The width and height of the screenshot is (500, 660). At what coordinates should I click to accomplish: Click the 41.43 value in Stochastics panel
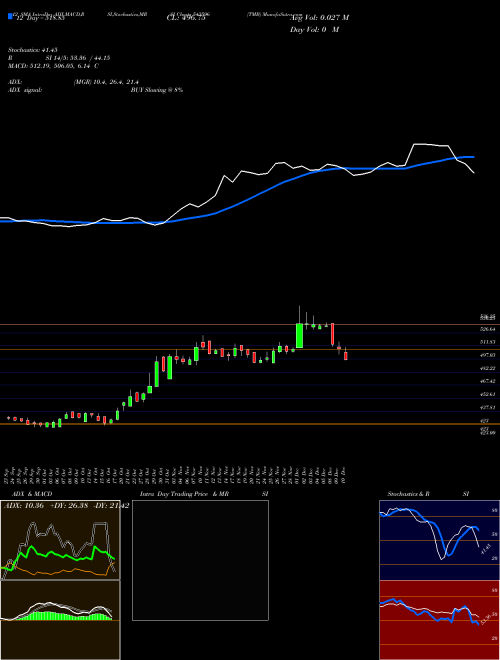click(x=485, y=549)
